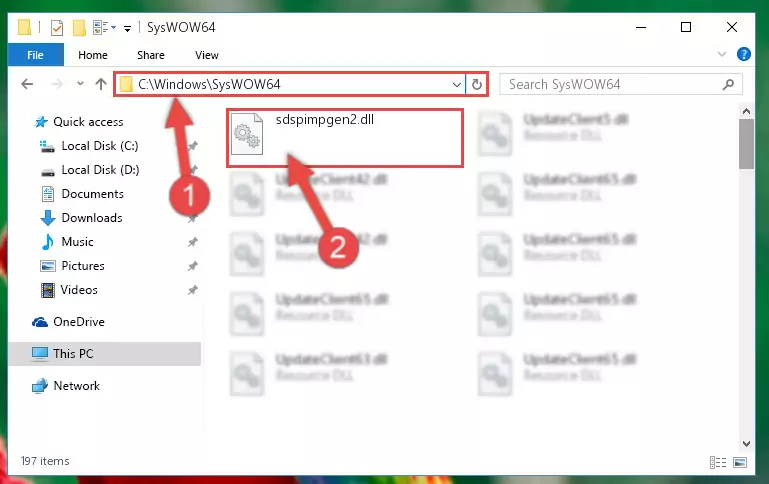Click the This PC monitor icon
The image size is (769, 484).
pos(40,354)
